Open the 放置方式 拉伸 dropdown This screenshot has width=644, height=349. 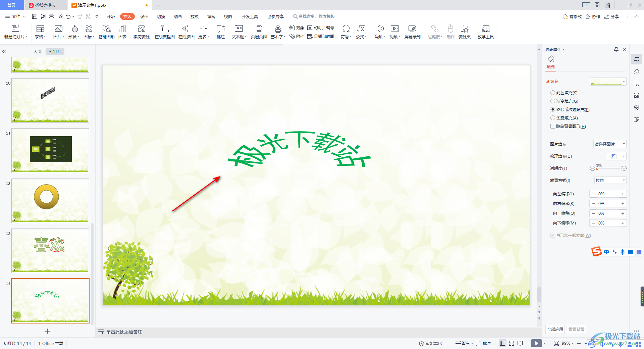(610, 180)
